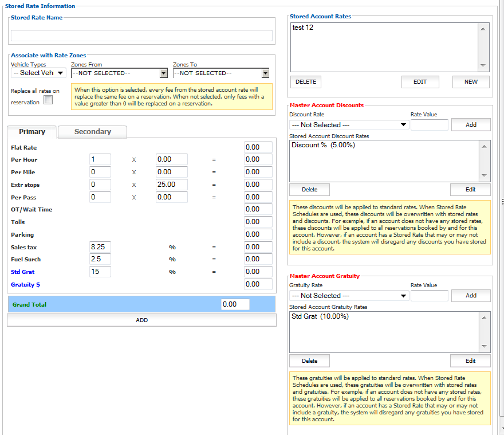
Task: Expand the Zones From dropdown
Action: pyautogui.click(x=119, y=73)
